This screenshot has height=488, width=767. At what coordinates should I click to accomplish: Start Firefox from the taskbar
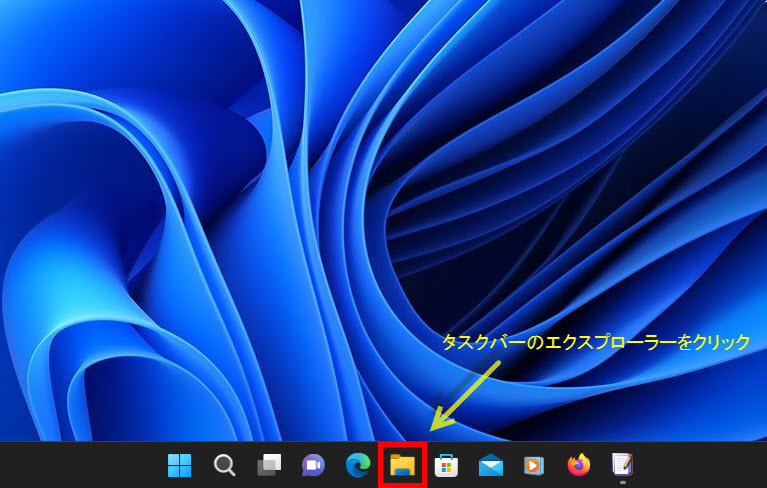(x=578, y=465)
